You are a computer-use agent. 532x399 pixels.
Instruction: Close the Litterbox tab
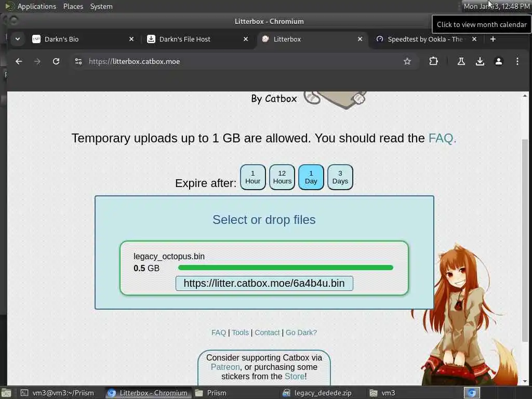tap(360, 39)
